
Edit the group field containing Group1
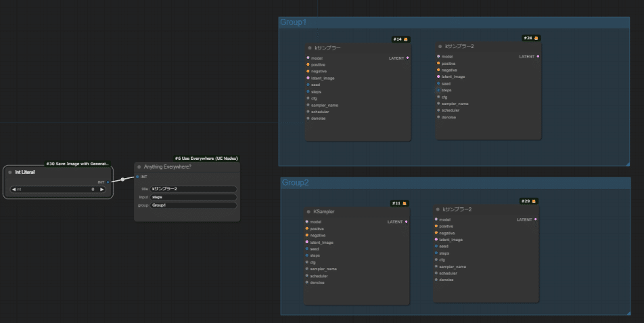(x=193, y=205)
